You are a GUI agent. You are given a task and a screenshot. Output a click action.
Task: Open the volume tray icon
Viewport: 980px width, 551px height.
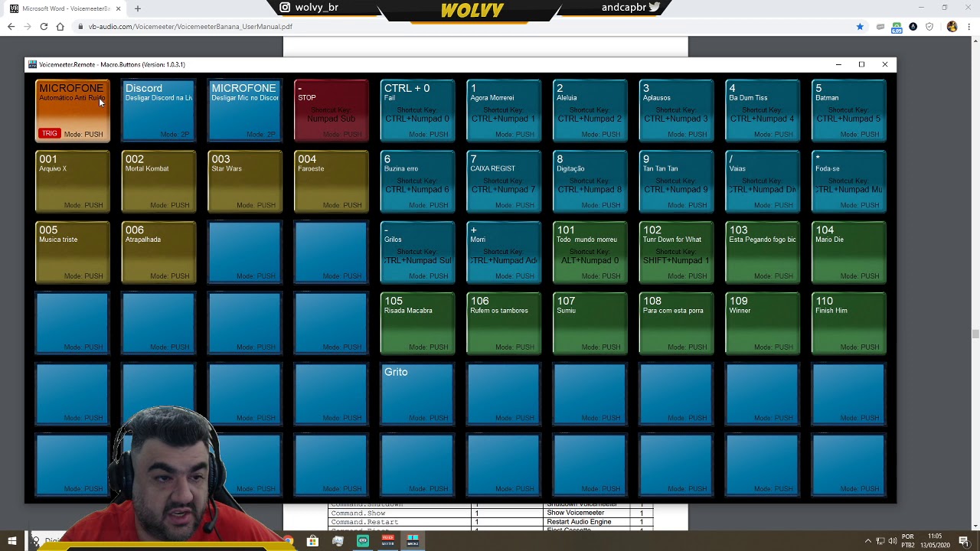click(893, 541)
